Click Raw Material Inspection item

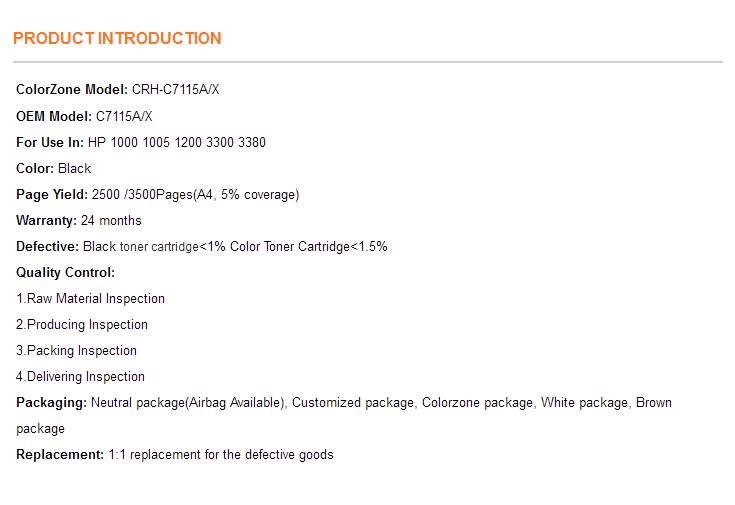point(91,298)
